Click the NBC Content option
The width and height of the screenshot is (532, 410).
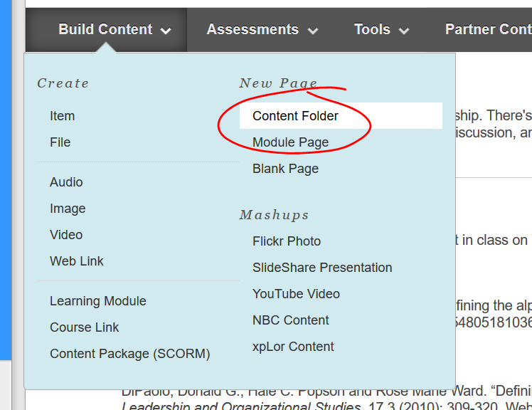coord(291,320)
